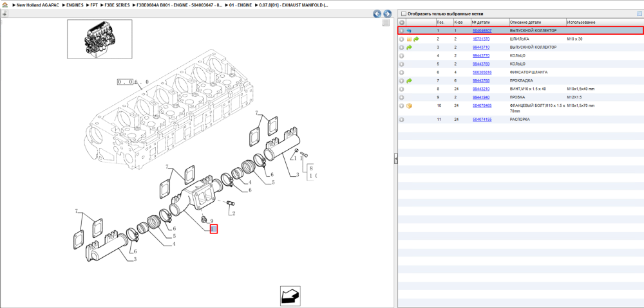The image size is (644, 308).
Task: Open part number link 99443769
Action: (481, 64)
